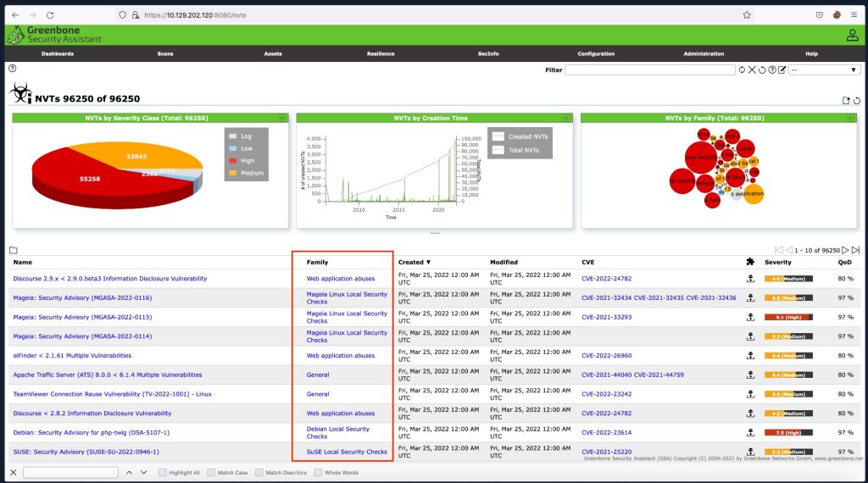
Task: Clear the filter with the X icon
Action: [752, 69]
